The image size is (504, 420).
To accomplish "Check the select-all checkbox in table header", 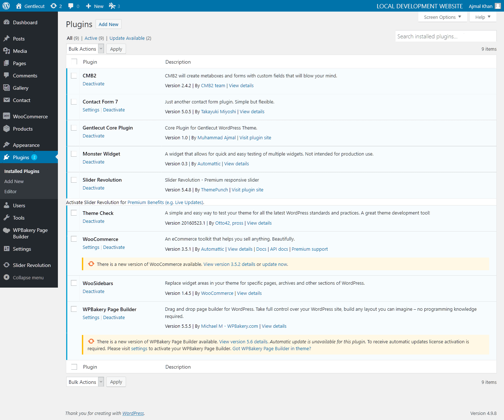I will 74,62.
